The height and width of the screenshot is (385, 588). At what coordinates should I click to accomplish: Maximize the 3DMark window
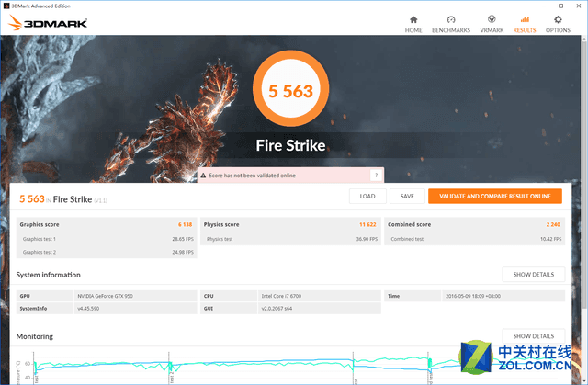[560, 6]
